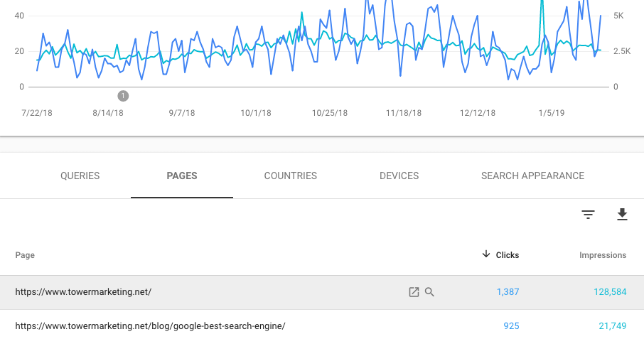The width and height of the screenshot is (644, 339).
Task: Click the chart at the 10/25/18 date label
Action: pos(330,113)
